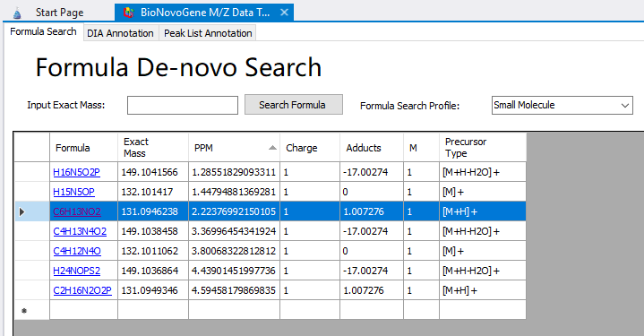Open the C4H13N4O2 formula link
This screenshot has width=644, height=336.
tap(80, 231)
